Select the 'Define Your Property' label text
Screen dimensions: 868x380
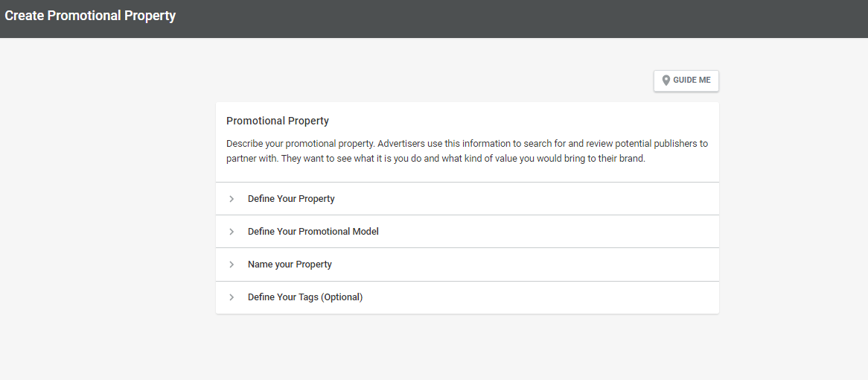291,199
